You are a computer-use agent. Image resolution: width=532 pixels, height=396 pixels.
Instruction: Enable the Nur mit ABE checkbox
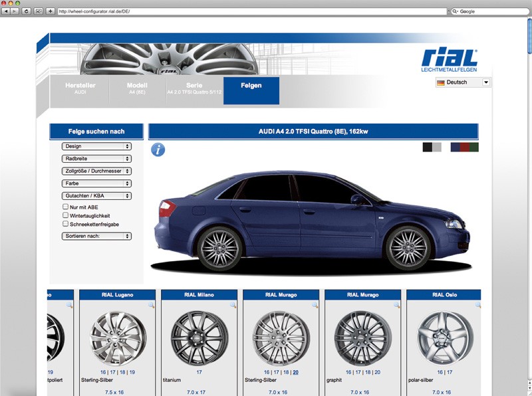(65, 207)
